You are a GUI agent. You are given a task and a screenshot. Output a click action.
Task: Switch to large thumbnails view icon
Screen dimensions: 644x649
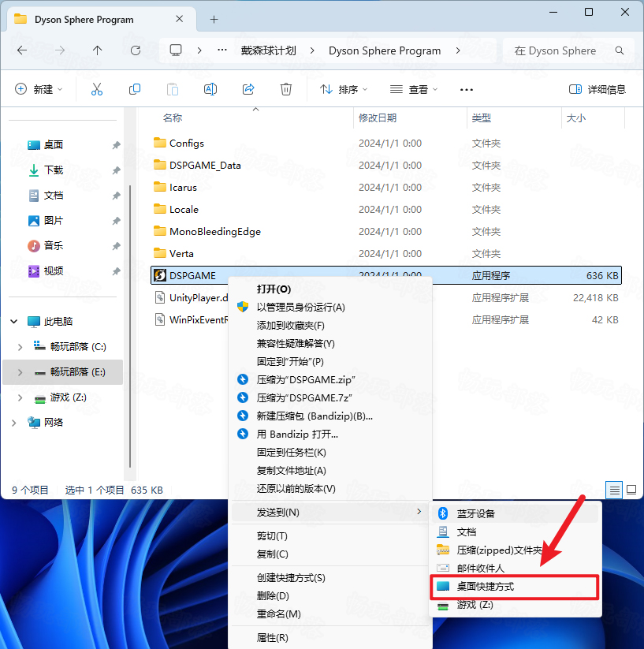[631, 490]
